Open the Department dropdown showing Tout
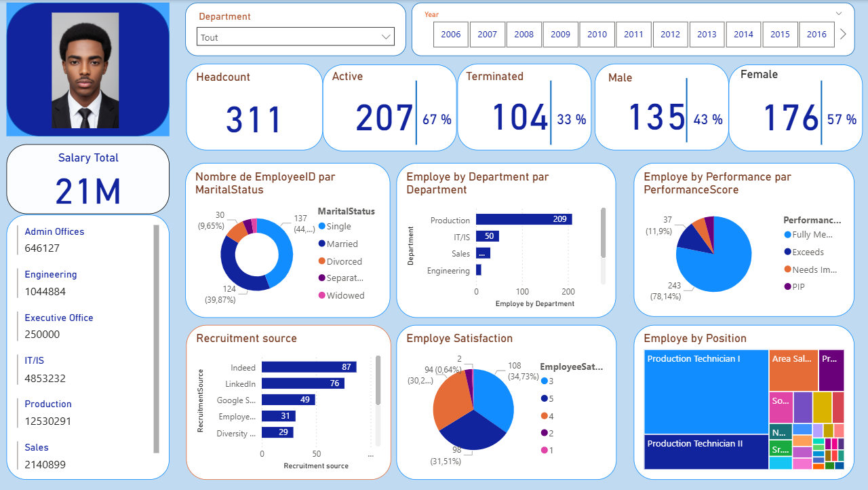The image size is (868, 490). point(296,37)
